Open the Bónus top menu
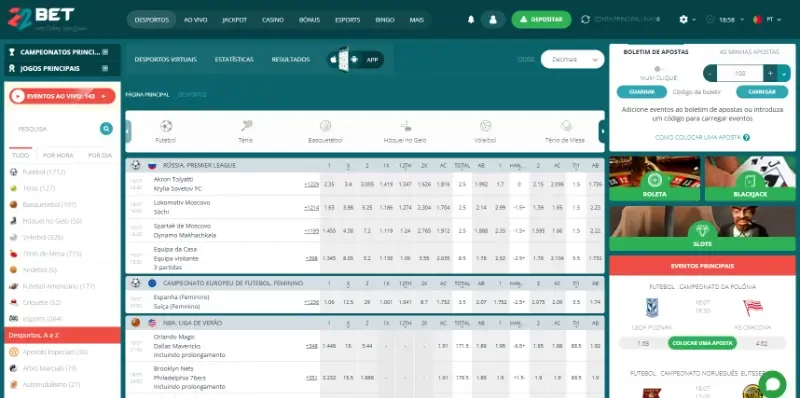This screenshot has width=800, height=398. [309, 20]
